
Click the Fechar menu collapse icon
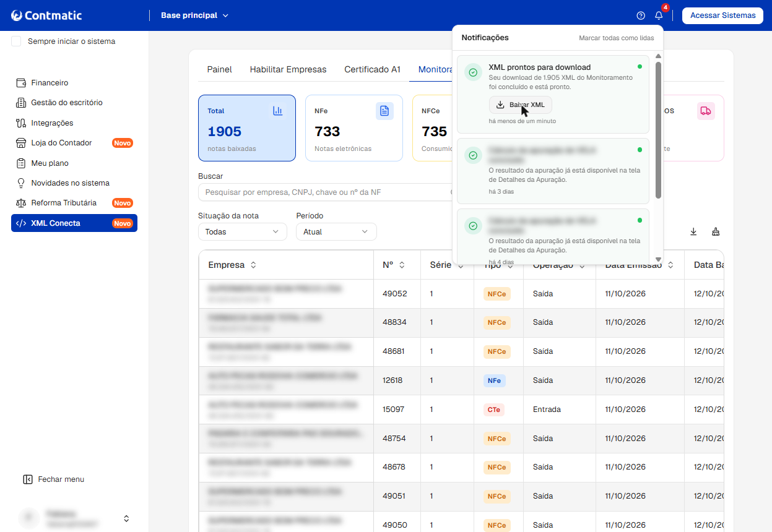coord(27,479)
